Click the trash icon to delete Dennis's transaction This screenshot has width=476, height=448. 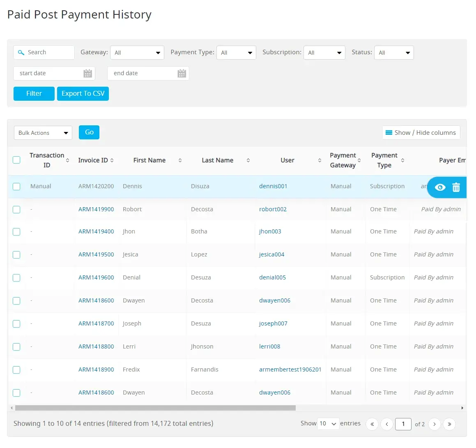pyautogui.click(x=456, y=187)
